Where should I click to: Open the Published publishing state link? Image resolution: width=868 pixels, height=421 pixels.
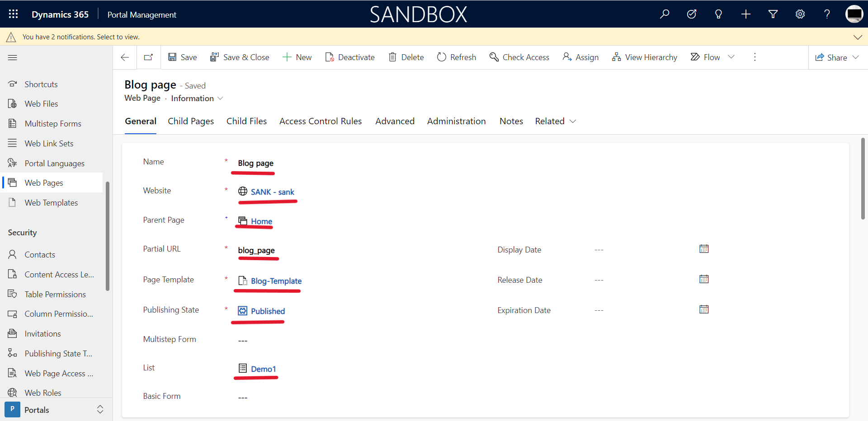(268, 311)
